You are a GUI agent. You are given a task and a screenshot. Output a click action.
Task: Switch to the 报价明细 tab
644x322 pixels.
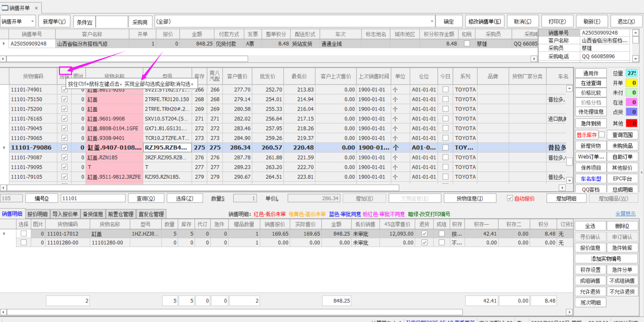tap(37, 214)
